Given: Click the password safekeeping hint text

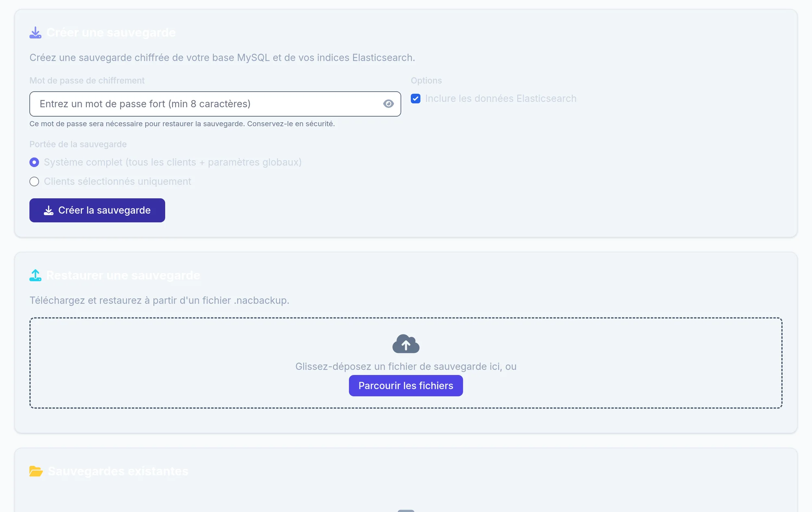Looking at the screenshot, I should (x=182, y=124).
